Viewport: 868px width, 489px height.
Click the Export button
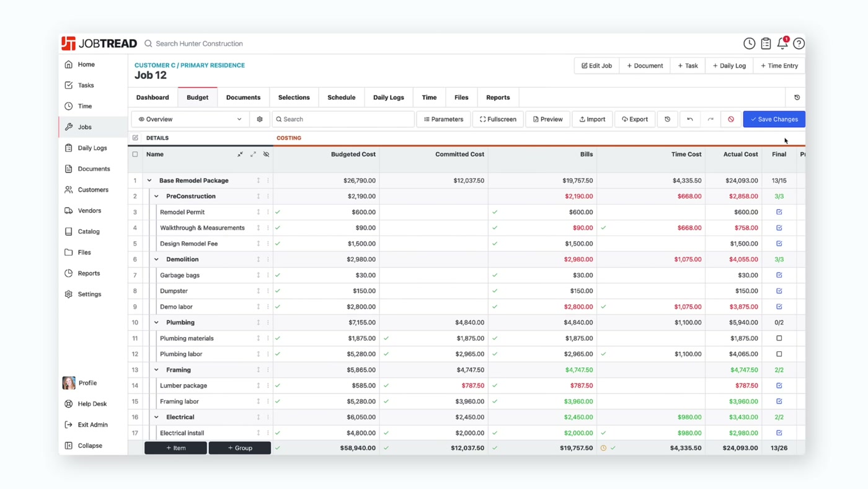(635, 119)
